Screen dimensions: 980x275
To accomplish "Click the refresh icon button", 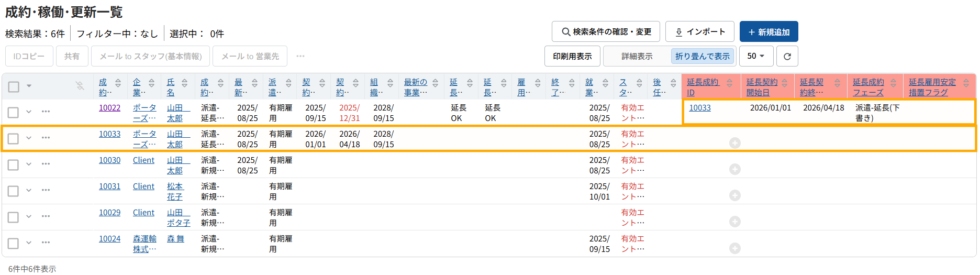I will point(787,57).
